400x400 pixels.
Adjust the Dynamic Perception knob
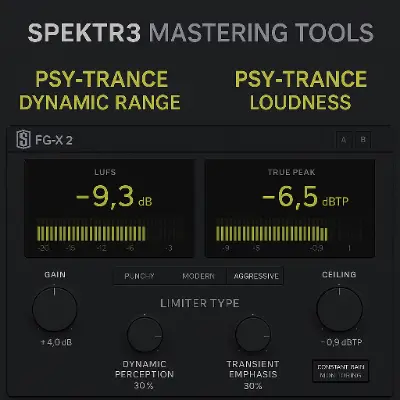tap(145, 335)
